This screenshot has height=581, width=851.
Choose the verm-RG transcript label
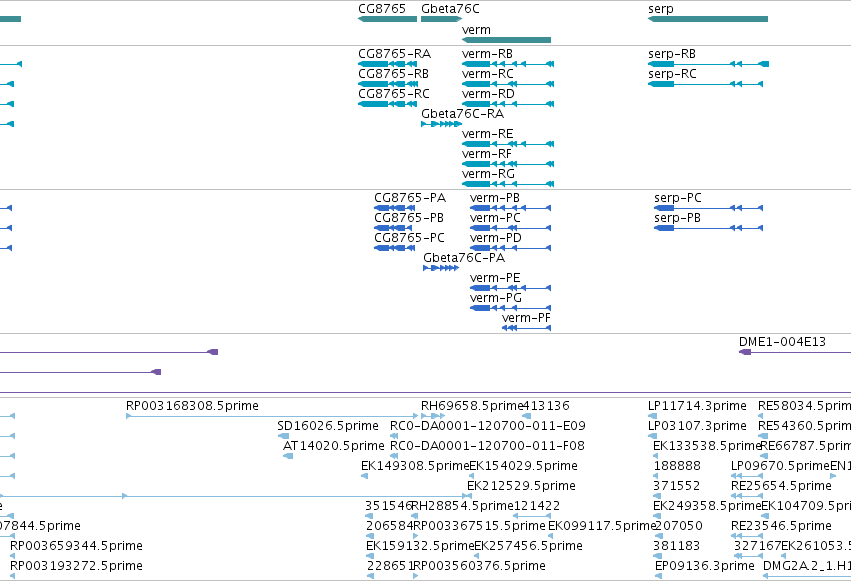coord(488,174)
